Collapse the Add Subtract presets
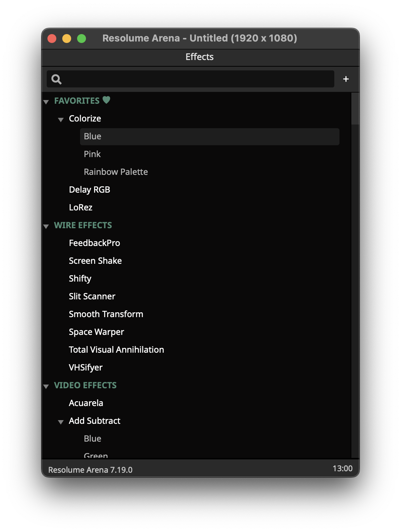Screen dimensions: 401x532 [x=61, y=422]
